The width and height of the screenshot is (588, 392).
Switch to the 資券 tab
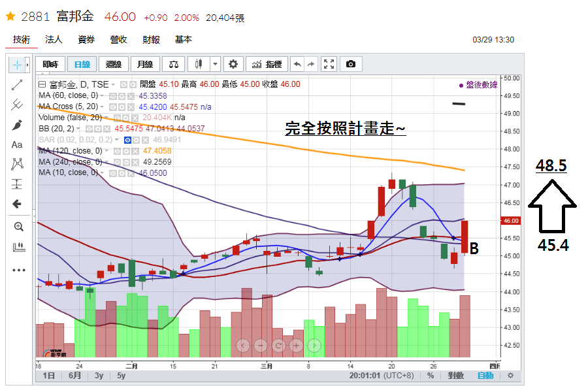pos(86,40)
